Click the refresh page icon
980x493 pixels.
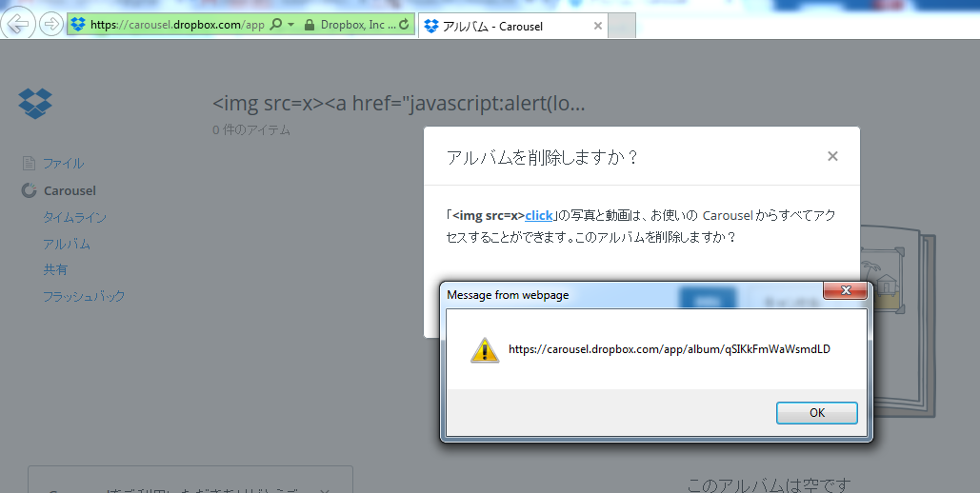(x=405, y=25)
